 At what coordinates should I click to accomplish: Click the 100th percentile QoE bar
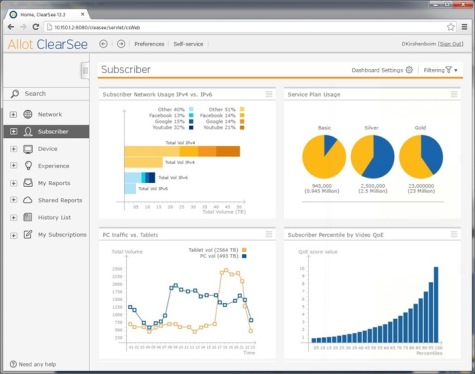click(x=436, y=304)
